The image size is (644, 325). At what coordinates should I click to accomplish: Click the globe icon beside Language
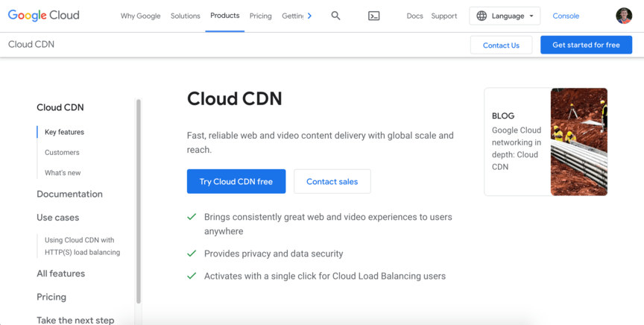click(x=482, y=16)
